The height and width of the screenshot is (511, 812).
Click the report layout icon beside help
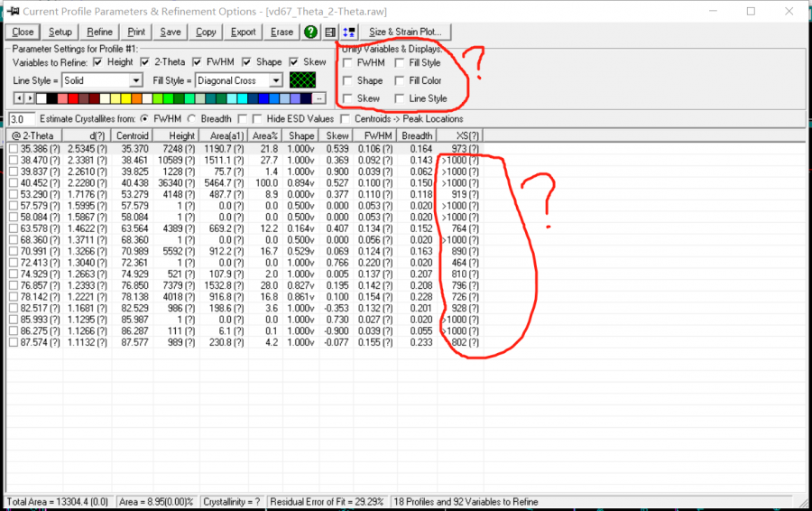330,32
